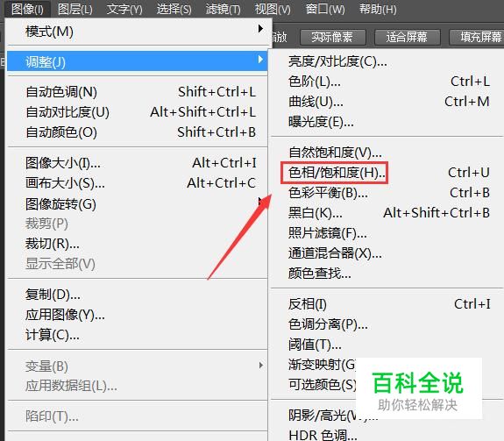The height and width of the screenshot is (441, 504).
Task: Expand the 图像旋转(G) submenu
Action: pos(138,203)
